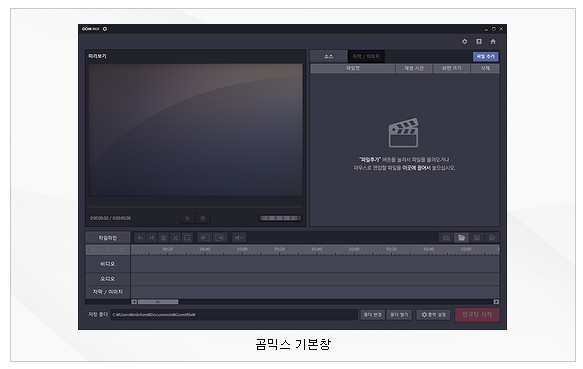Click the 폴더 변경 button
This screenshot has width=583, height=369.
click(373, 315)
